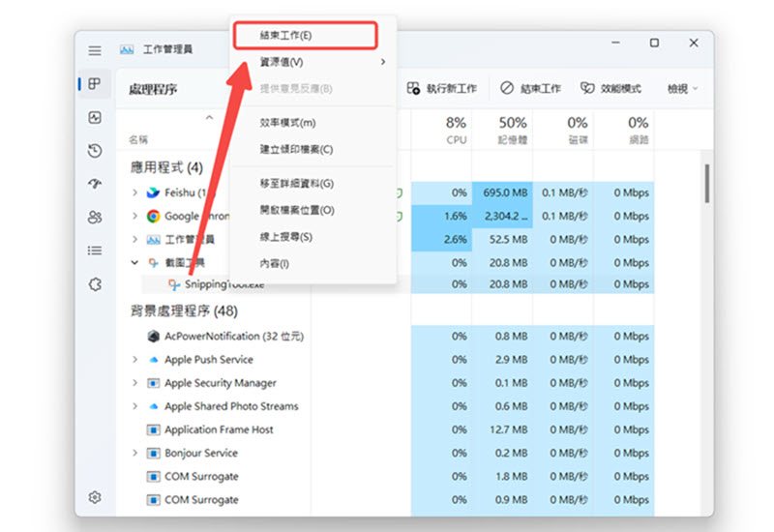Choose 結束工作(E) in the context menu
Viewport: 774px width, 532px height.
tap(305, 36)
